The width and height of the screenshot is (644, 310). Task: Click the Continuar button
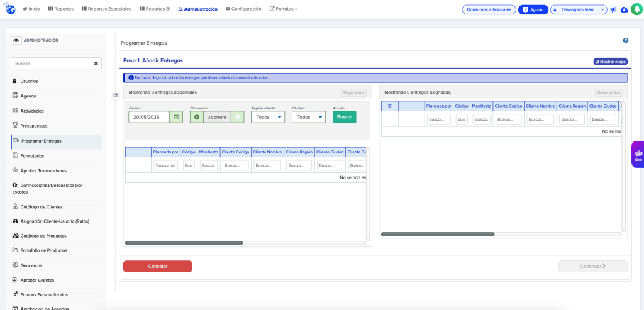(x=593, y=266)
